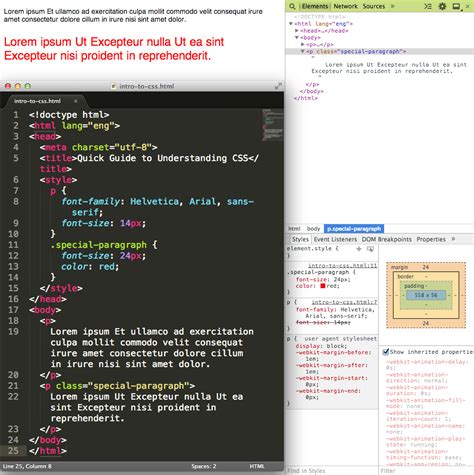The width and height of the screenshot is (474, 475).
Task: Click the font-family: Helvetica declaration in Styles
Action: point(335,313)
